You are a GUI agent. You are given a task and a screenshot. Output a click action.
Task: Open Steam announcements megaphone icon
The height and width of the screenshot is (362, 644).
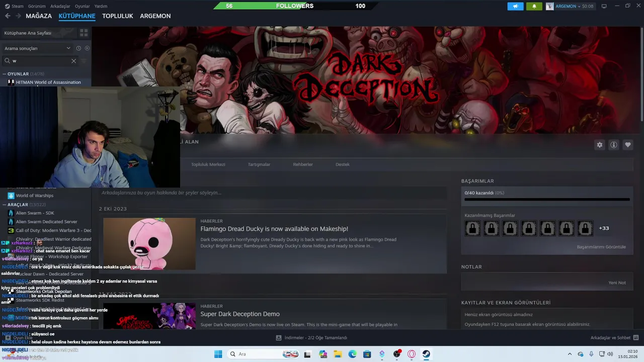coord(515,6)
